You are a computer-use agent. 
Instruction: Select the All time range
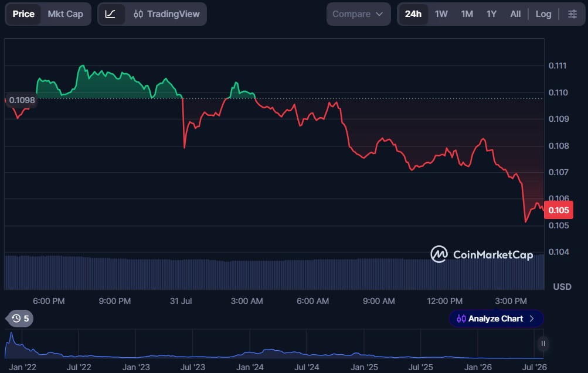515,14
